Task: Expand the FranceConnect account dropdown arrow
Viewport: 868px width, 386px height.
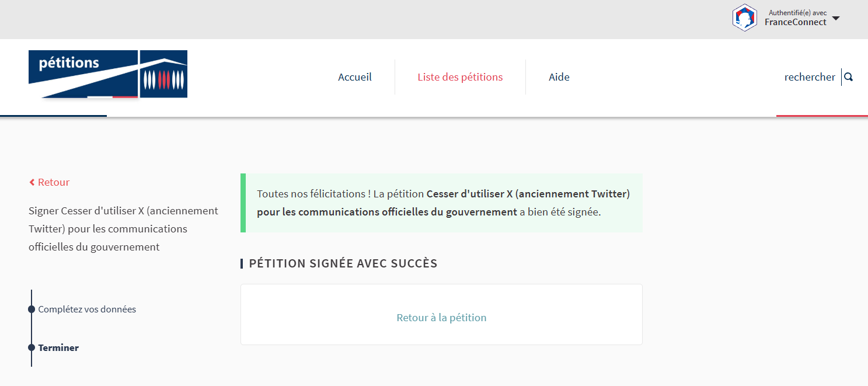Action: pos(836,18)
